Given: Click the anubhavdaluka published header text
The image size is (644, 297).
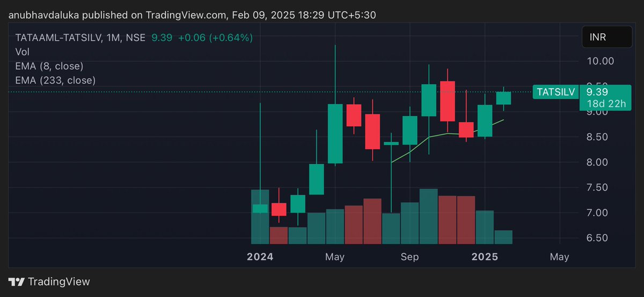Looking at the screenshot, I should pos(192,15).
